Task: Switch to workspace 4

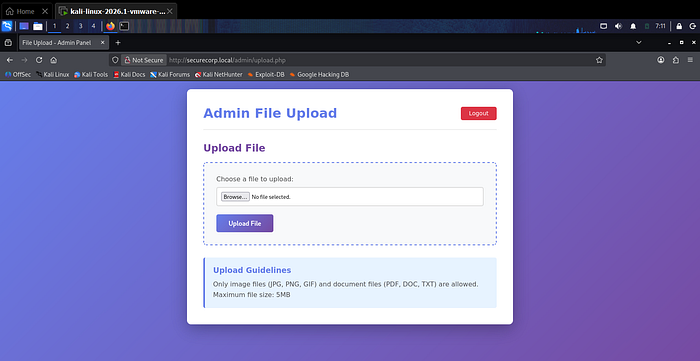Action: click(93, 26)
